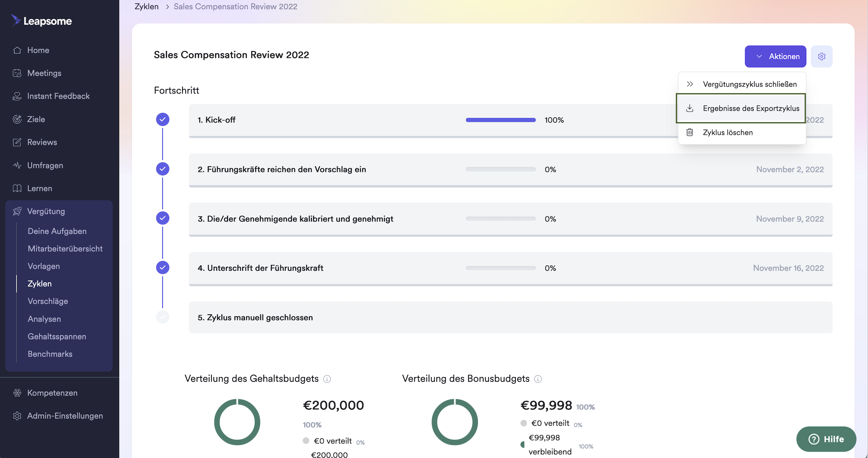Viewport: 868px width, 458px height.
Task: Click the Kompetenzen icon
Action: coord(17,393)
